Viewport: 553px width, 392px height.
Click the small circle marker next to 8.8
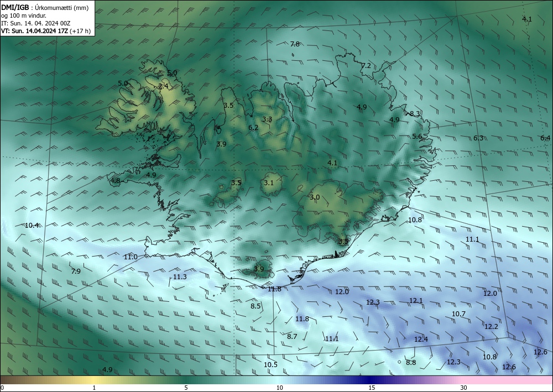click(399, 362)
